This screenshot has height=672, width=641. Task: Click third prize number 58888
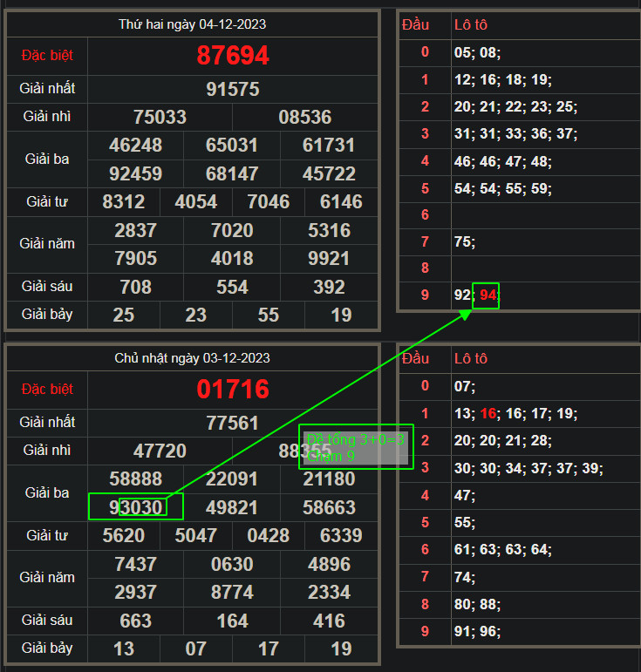pyautogui.click(x=136, y=479)
